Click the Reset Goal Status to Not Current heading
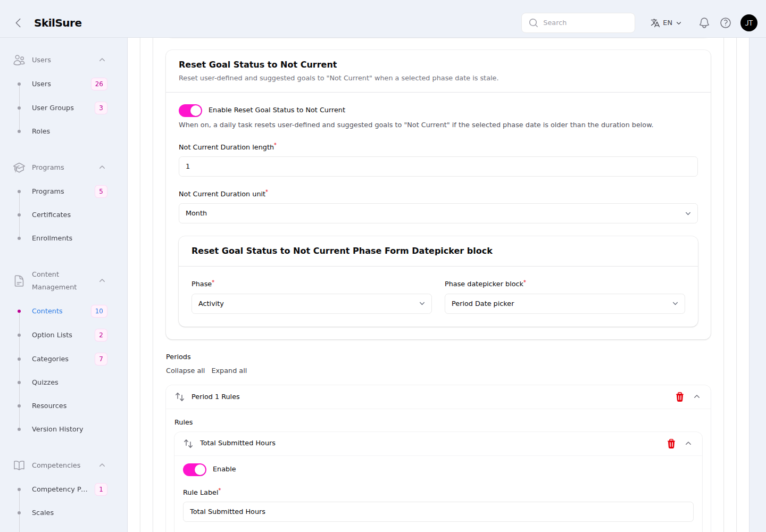Image resolution: width=766 pixels, height=532 pixels. tap(257, 65)
